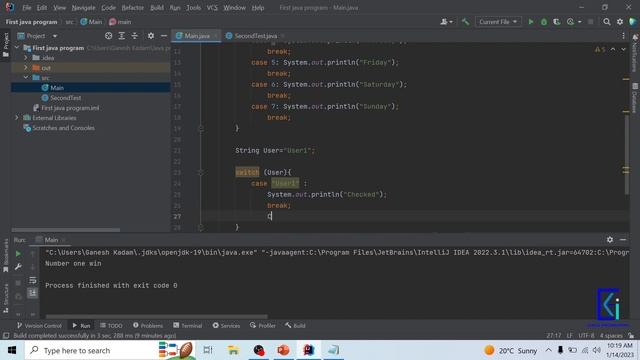Hide the Project tool window

point(164,36)
